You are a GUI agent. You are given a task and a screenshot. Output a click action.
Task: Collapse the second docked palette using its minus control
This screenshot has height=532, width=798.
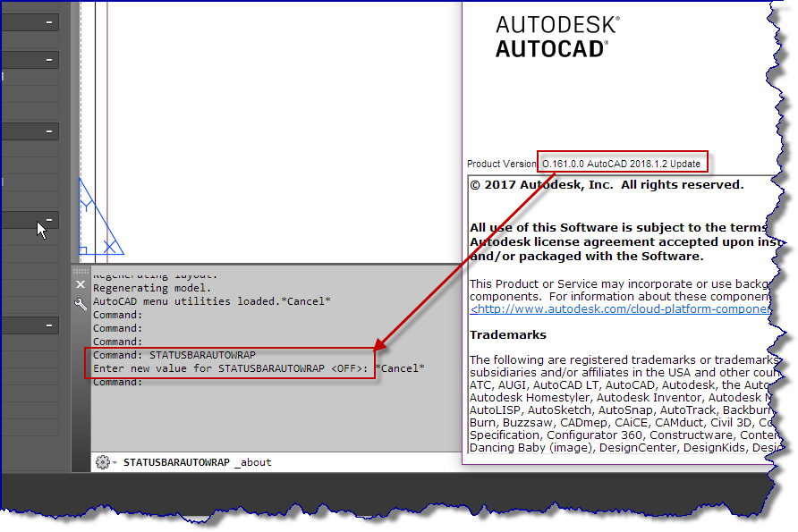click(x=51, y=59)
